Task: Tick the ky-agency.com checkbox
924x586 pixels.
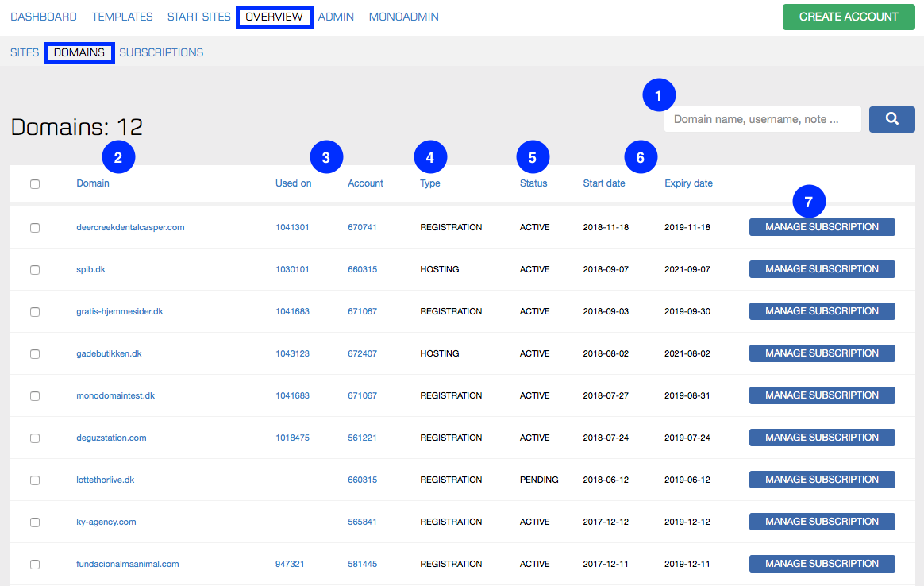Action: 35,522
